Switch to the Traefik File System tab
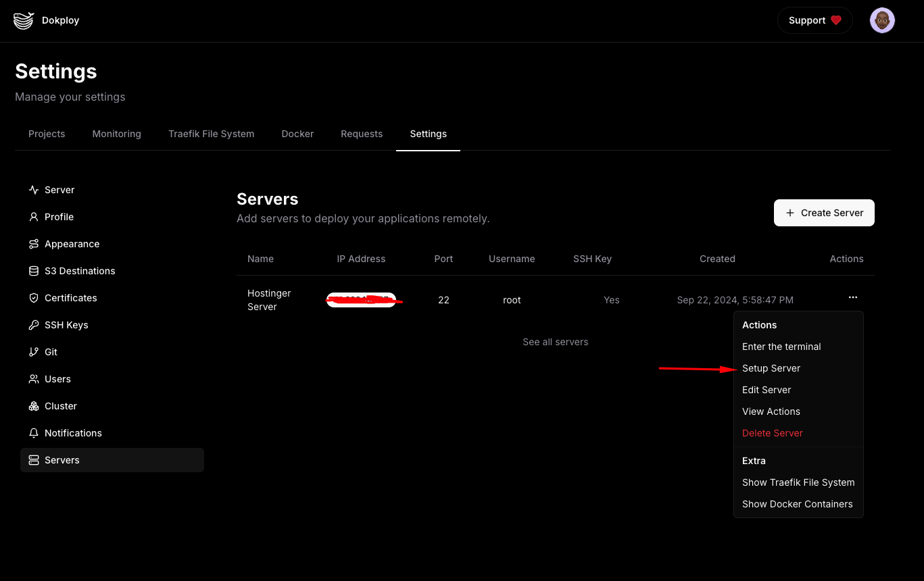This screenshot has width=924, height=581. coord(211,134)
